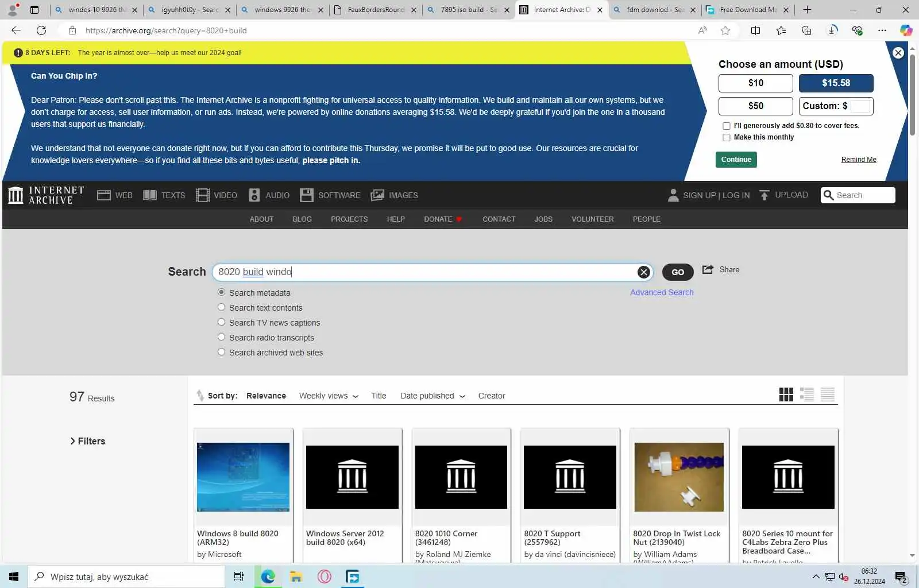Open the Audio section icon
919x588 pixels.
[x=254, y=195]
